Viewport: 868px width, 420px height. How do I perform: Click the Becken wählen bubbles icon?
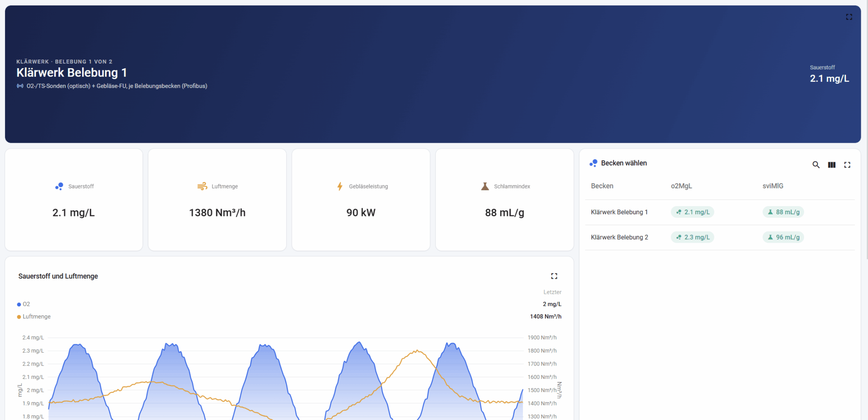pyautogui.click(x=593, y=163)
